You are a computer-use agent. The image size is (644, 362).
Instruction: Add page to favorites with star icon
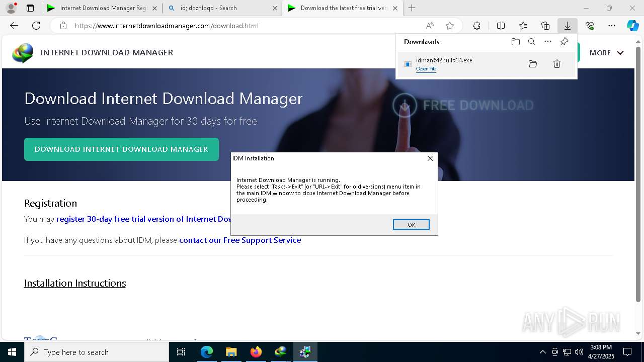coord(450,26)
